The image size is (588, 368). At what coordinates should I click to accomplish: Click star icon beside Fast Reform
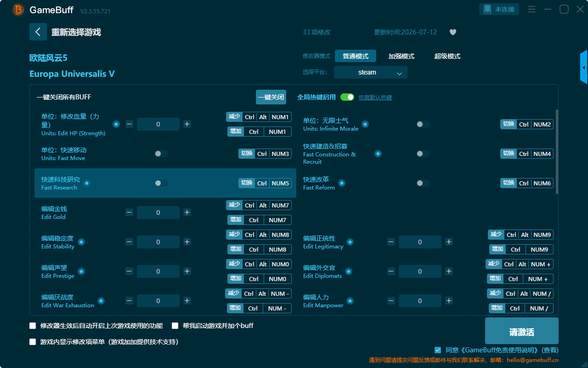[x=341, y=183]
